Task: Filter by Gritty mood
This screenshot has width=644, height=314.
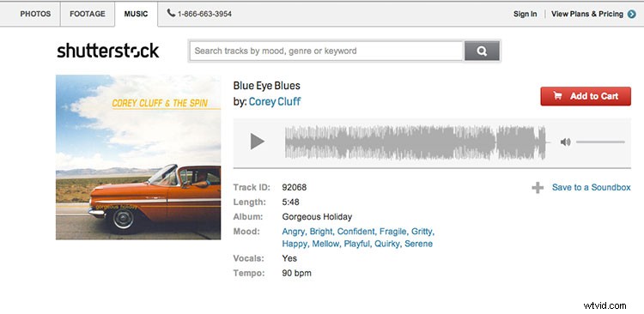Action: 422,232
